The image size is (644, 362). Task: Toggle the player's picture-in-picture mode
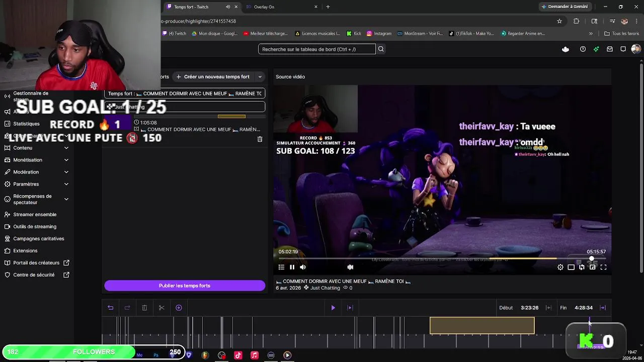(593, 267)
